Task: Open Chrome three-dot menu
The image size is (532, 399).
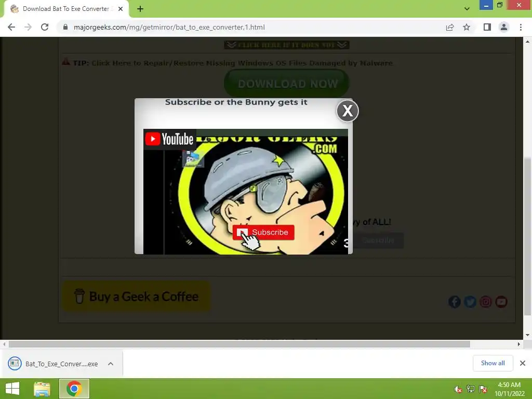Action: [x=521, y=27]
